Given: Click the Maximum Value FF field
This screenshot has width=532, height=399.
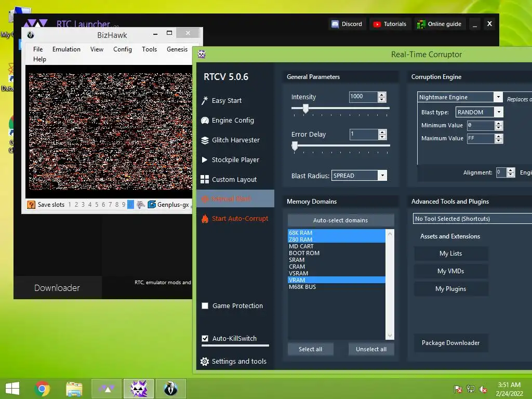Looking at the screenshot, I should [481, 138].
